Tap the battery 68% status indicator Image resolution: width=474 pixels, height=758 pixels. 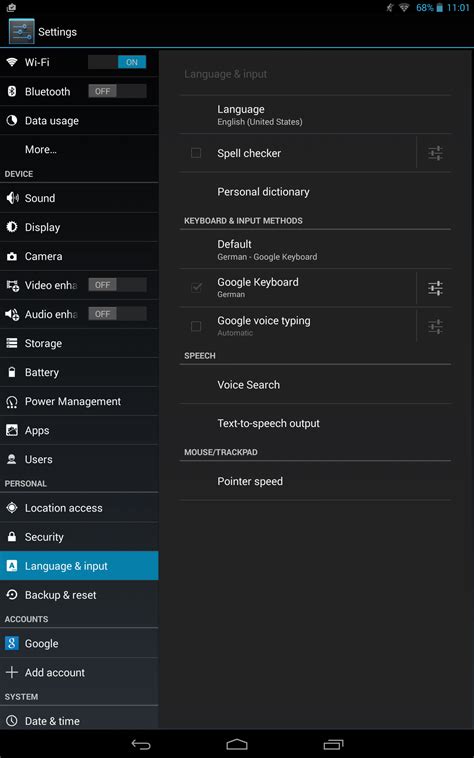tap(430, 8)
